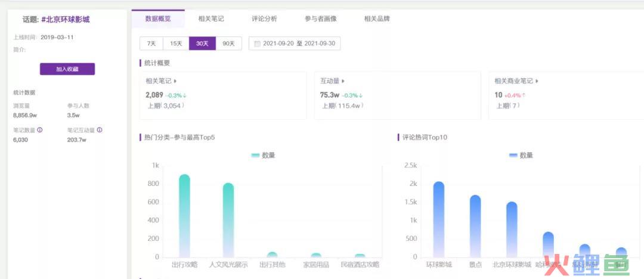Click the calendar icon in date field
This screenshot has height=279, width=644.
[257, 44]
